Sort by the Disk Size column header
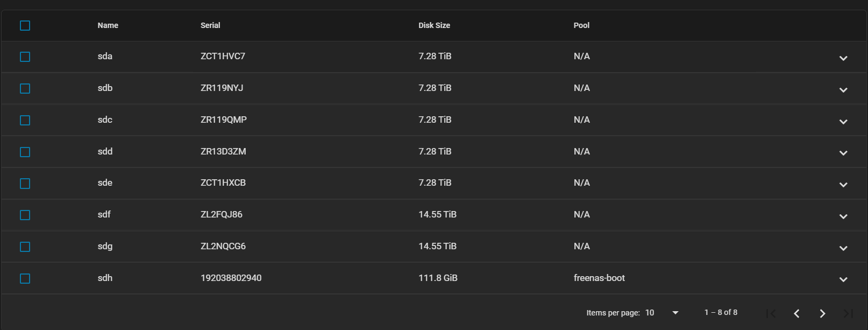The width and height of the screenshot is (868, 330). [x=434, y=25]
